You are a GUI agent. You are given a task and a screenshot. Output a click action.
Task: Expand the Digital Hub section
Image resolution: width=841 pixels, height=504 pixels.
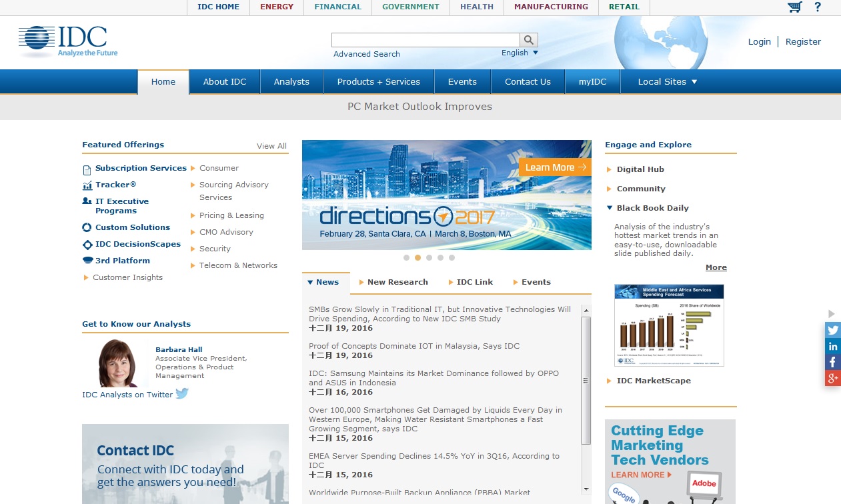(x=640, y=169)
